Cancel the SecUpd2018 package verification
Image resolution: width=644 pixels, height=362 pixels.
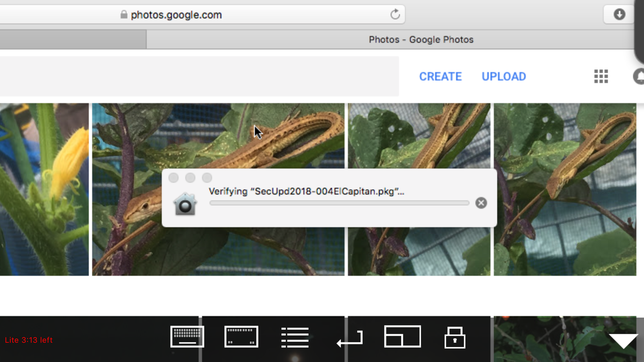tap(481, 203)
